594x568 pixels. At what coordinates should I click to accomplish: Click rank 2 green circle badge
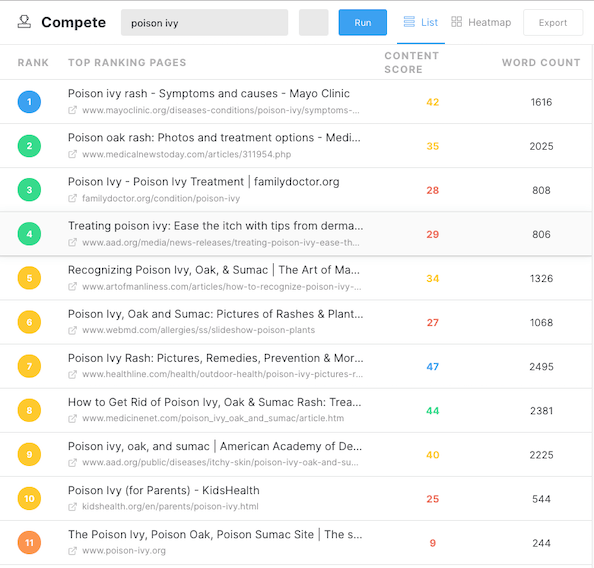tap(29, 146)
